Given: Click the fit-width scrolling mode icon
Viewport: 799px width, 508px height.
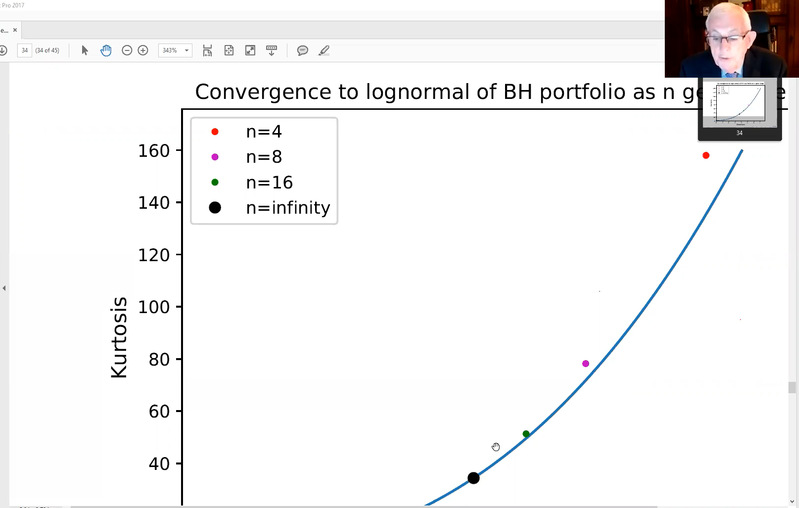Looking at the screenshot, I should click(207, 50).
